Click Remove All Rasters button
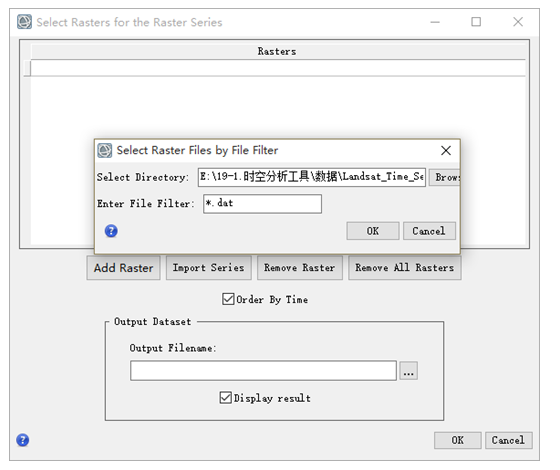This screenshot has height=470, width=560. (x=405, y=268)
